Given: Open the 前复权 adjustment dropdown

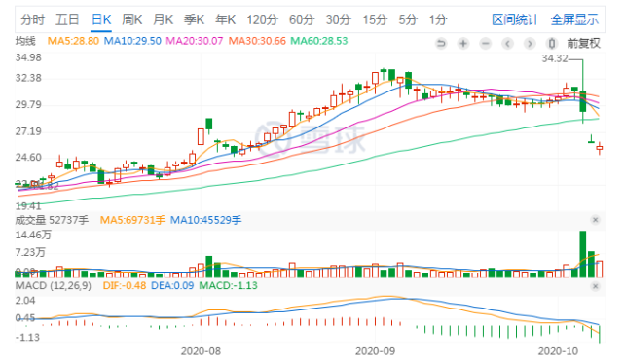Looking at the screenshot, I should pos(583,43).
